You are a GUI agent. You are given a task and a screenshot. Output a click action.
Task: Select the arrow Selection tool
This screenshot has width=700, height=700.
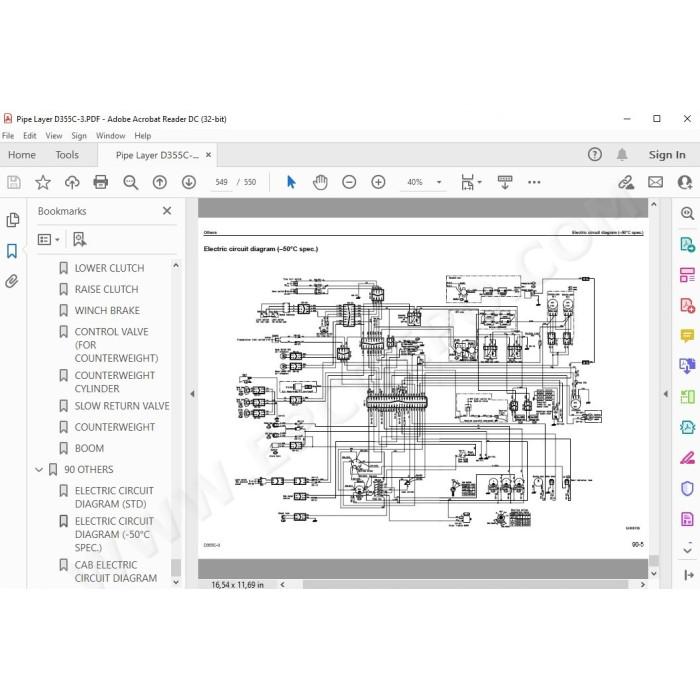pos(291,182)
